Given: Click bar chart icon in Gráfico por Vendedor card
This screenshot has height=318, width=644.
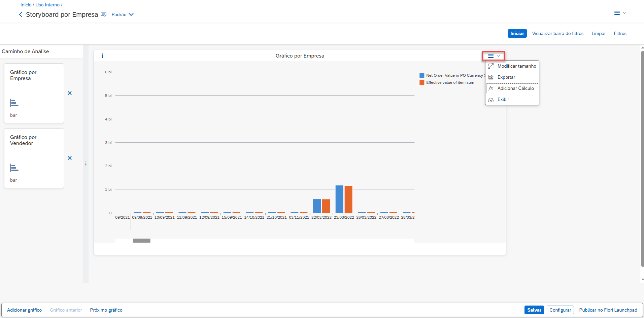Looking at the screenshot, I should coord(14,168).
